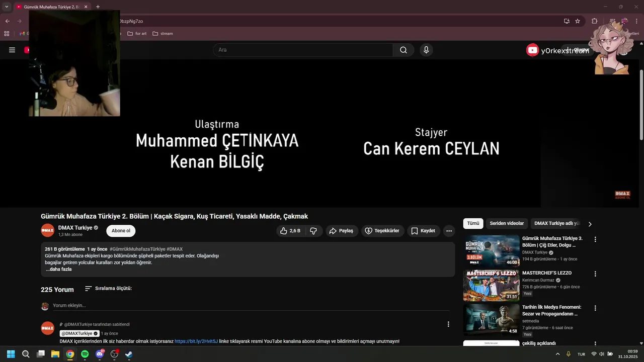Start voice search with microphone icon
The height and width of the screenshot is (362, 644).
(426, 50)
